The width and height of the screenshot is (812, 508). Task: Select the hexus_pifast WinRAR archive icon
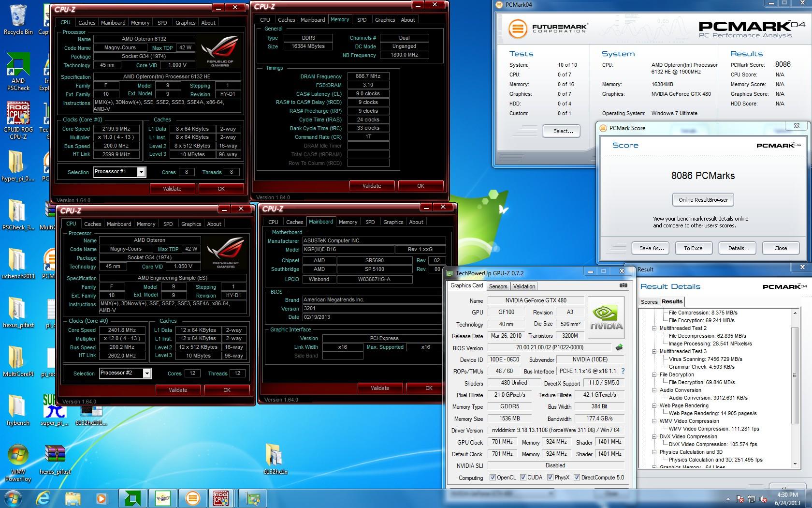55,459
